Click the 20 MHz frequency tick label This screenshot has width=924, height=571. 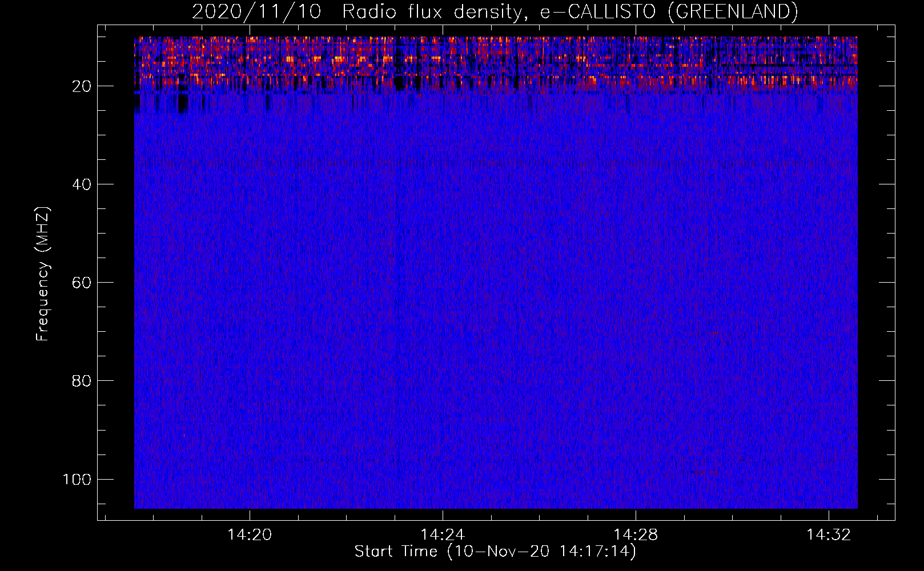82,86
